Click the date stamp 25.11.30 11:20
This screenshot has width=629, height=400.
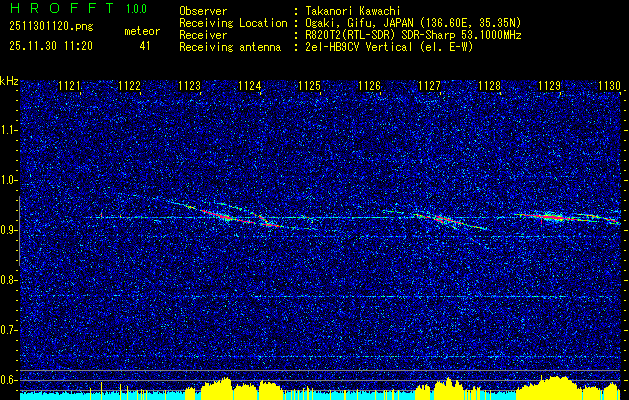coord(51,46)
